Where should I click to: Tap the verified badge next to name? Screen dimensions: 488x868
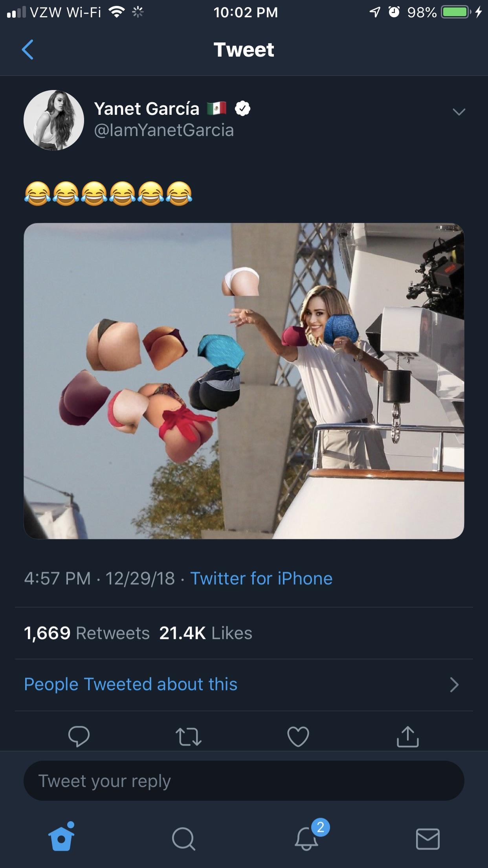click(x=242, y=108)
